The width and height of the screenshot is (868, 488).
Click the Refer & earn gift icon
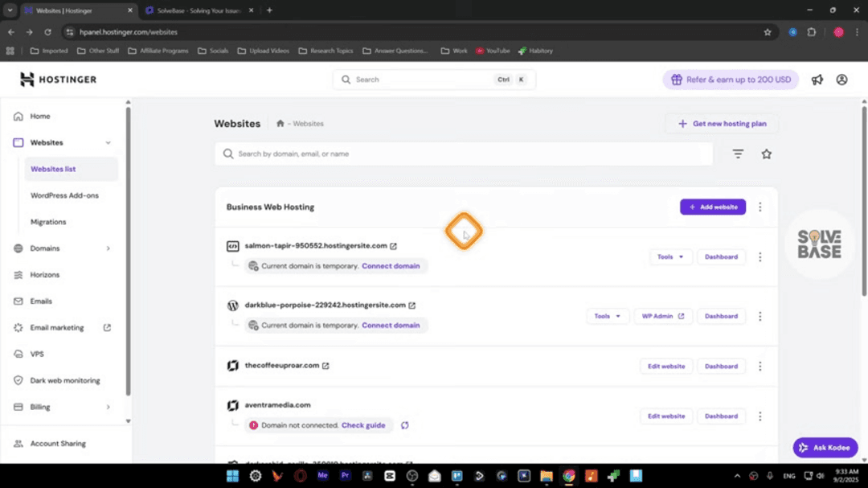(x=677, y=79)
